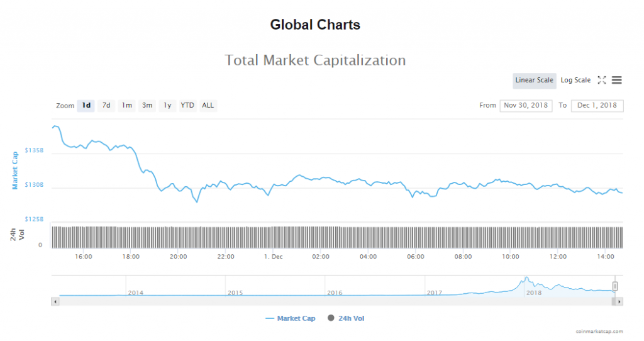
Task: Choose the 1y zoom option
Action: click(x=167, y=105)
